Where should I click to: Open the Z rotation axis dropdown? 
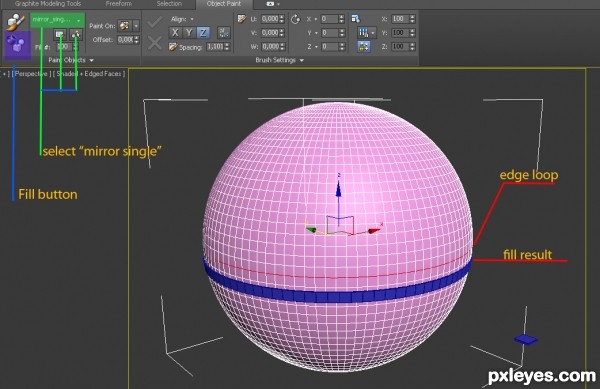tap(316, 47)
